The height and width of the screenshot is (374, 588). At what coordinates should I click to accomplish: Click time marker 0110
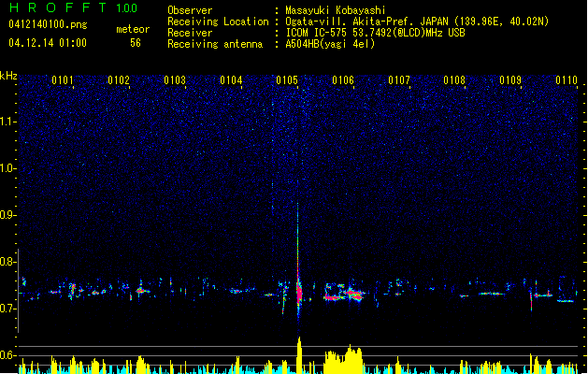566,80
